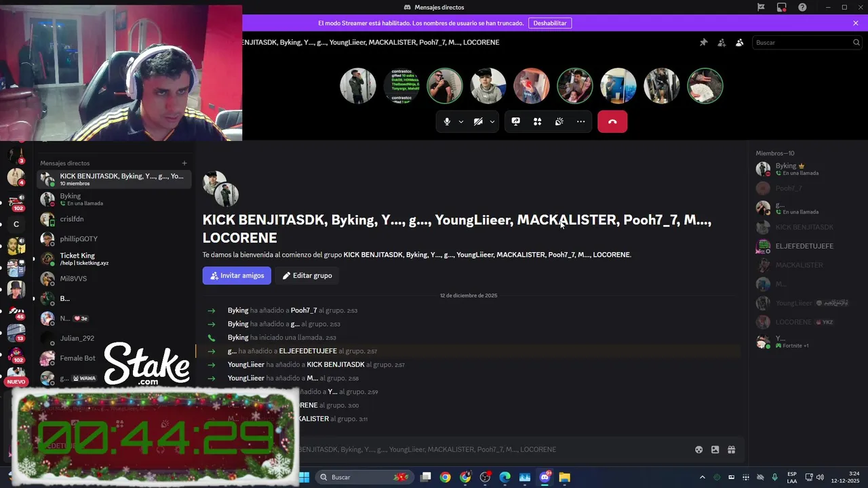
Task: Click add friends to group icon
Action: click(x=722, y=42)
